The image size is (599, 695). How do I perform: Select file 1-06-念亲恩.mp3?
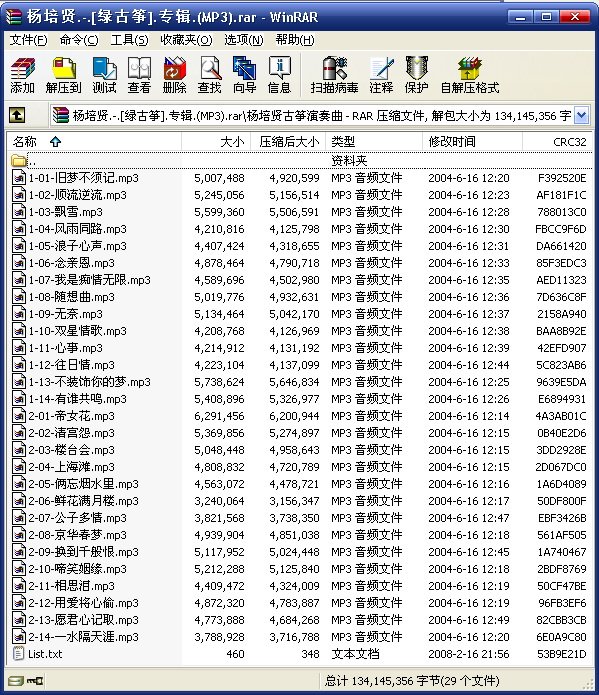(71, 263)
